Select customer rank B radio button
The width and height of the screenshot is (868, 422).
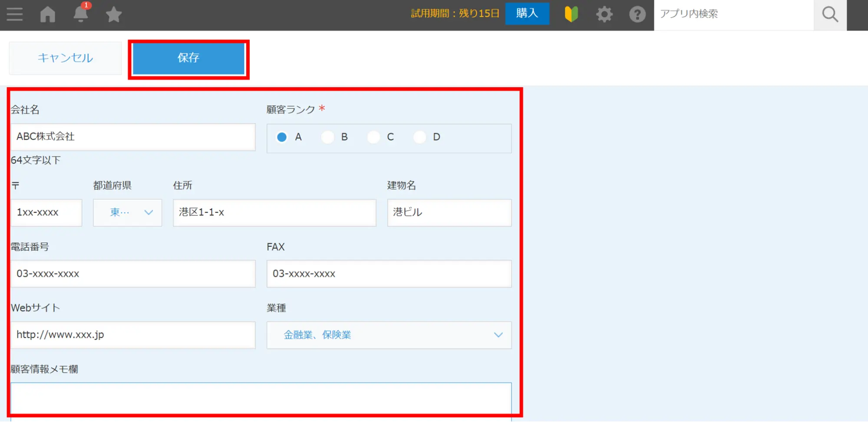[328, 137]
